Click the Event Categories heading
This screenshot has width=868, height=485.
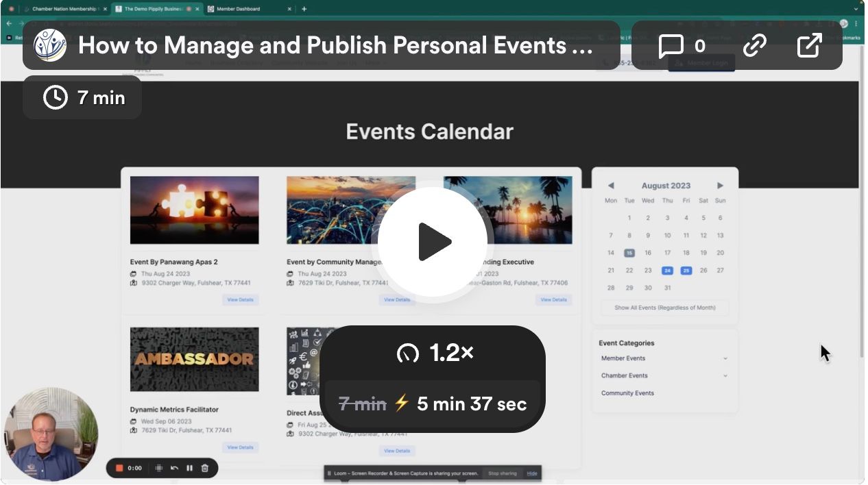coord(627,343)
